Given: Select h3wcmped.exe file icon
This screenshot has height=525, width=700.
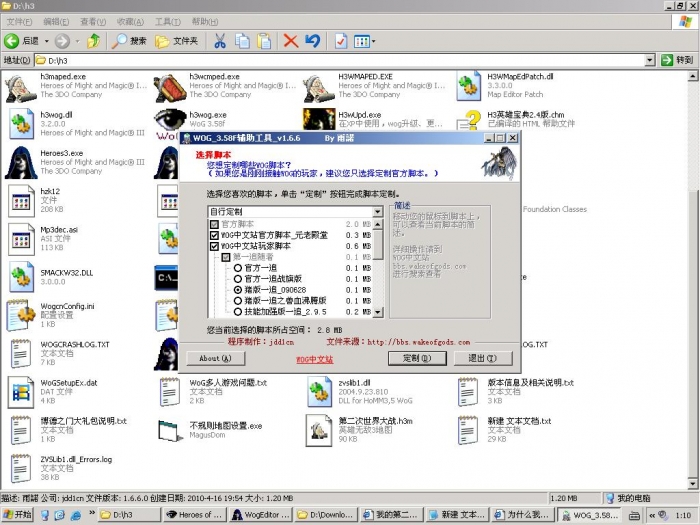Looking at the screenshot, I should (169, 87).
